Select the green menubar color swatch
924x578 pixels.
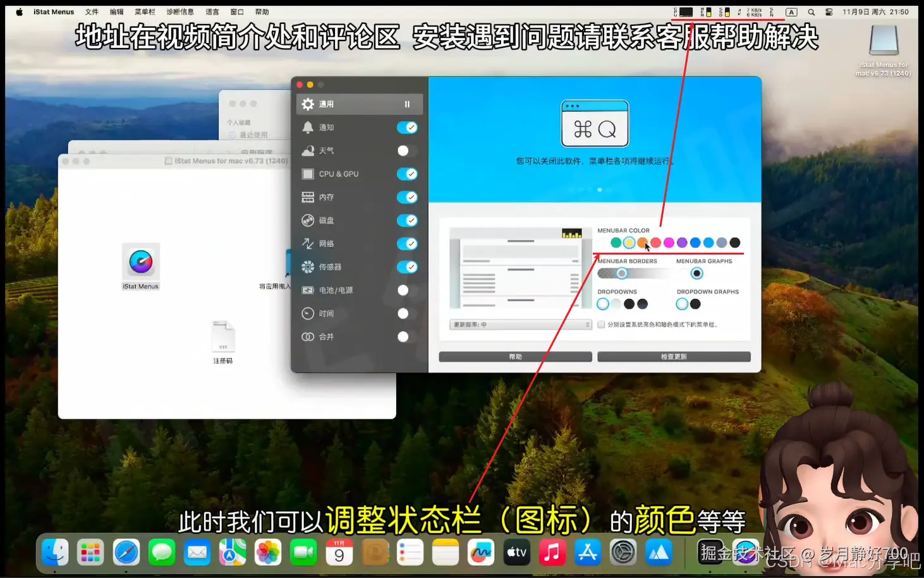pos(616,242)
